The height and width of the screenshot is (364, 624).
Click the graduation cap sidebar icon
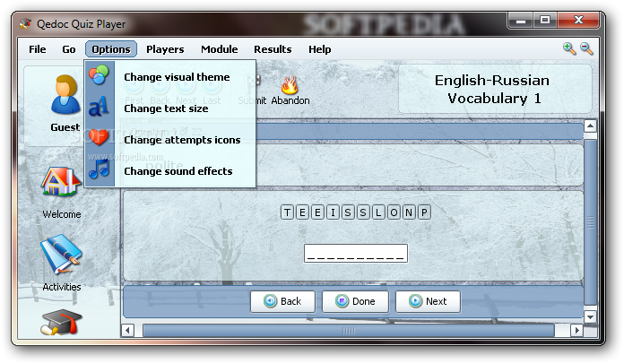[61, 322]
